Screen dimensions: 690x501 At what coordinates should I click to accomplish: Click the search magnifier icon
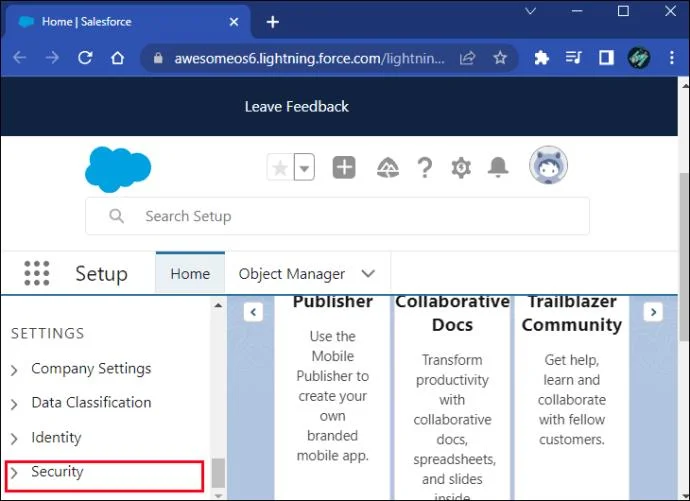click(x=117, y=216)
